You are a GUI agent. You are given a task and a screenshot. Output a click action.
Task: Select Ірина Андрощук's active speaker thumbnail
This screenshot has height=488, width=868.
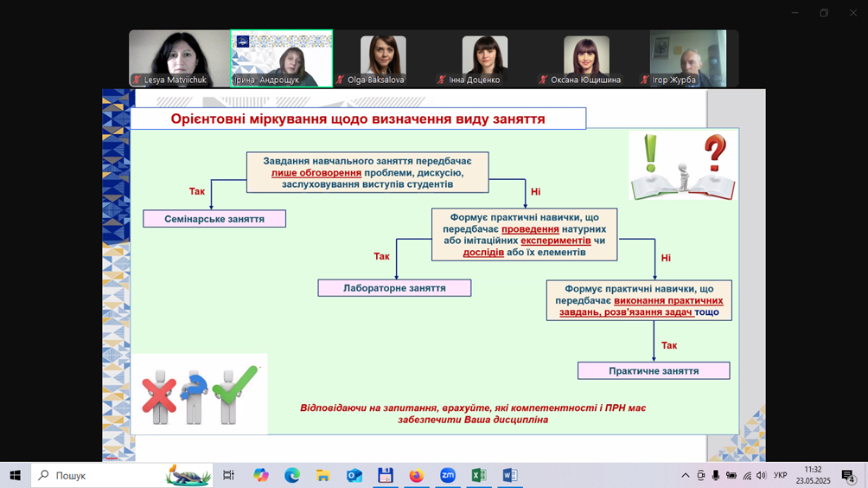(281, 58)
